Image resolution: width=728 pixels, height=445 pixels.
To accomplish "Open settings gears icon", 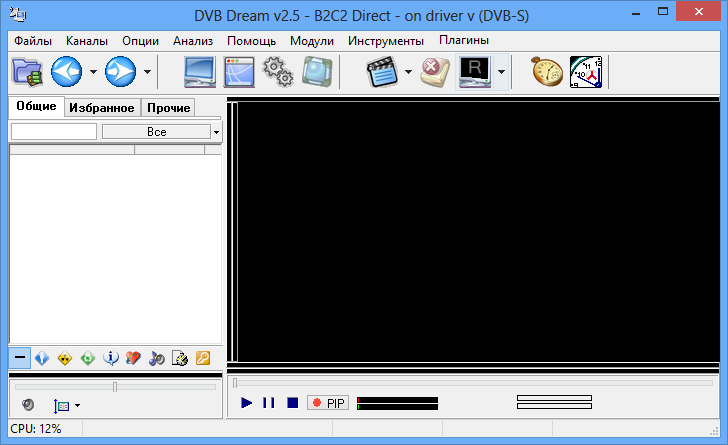I will [278, 72].
